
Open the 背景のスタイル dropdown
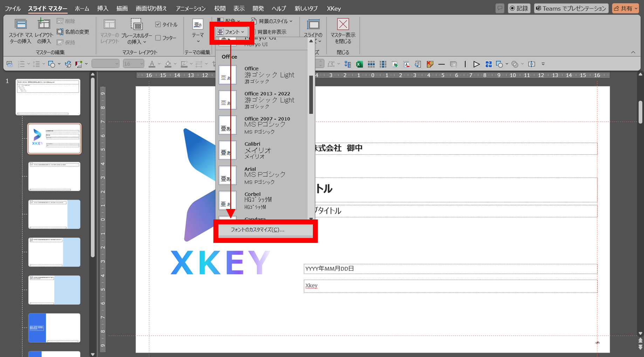click(272, 21)
